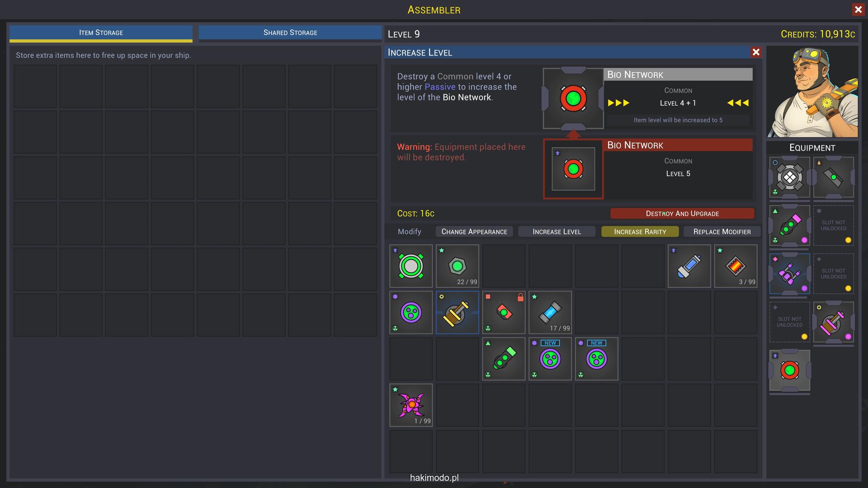This screenshot has height=488, width=868.
Task: Close the Increase Level panel
Action: 755,52
